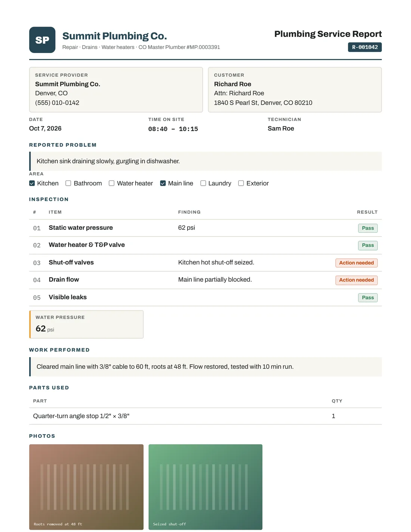Image resolution: width=411 pixels, height=532 pixels.
Task: Select time on site 08:40 – 10:15
Action: [x=173, y=129]
